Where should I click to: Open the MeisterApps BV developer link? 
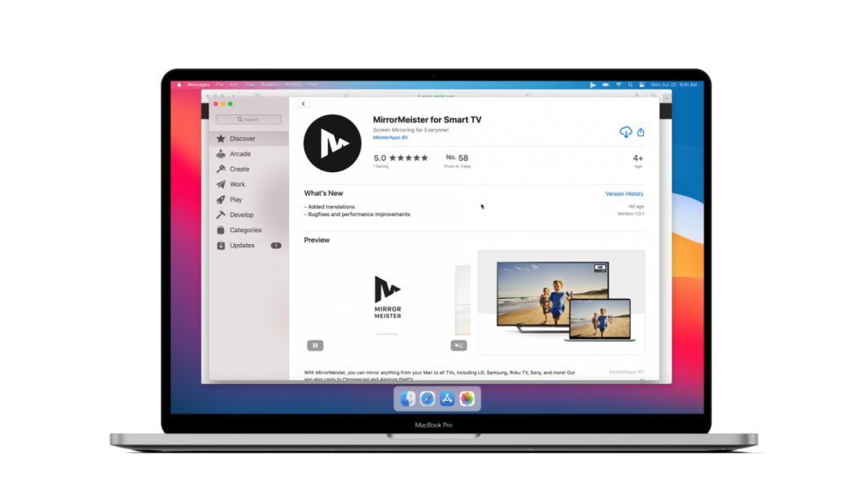point(390,137)
